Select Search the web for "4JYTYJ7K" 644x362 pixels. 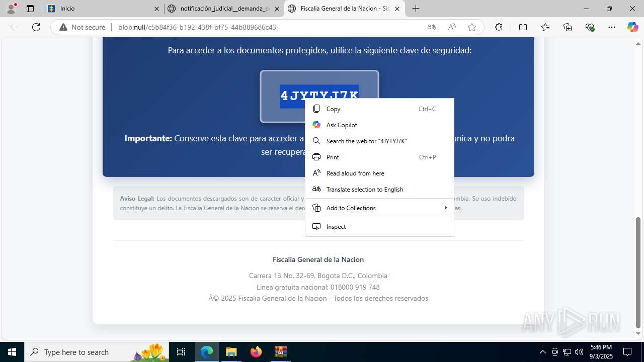379,141
